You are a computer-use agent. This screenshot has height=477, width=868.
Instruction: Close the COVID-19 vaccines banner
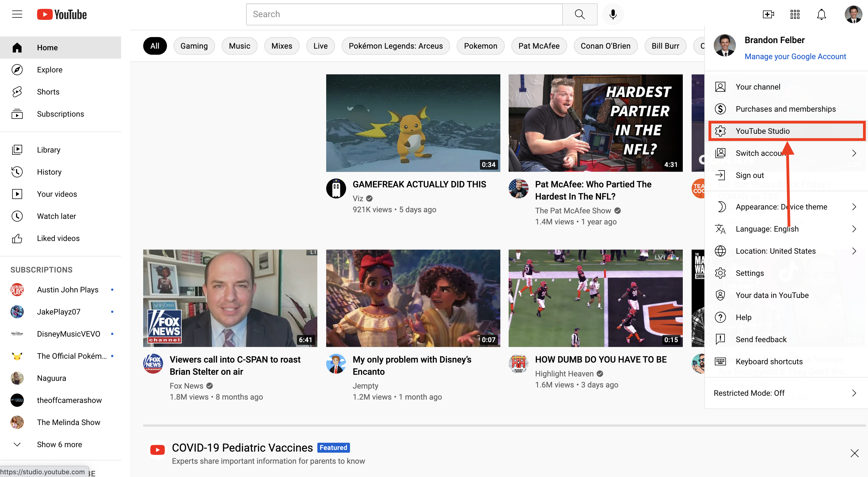point(854,453)
